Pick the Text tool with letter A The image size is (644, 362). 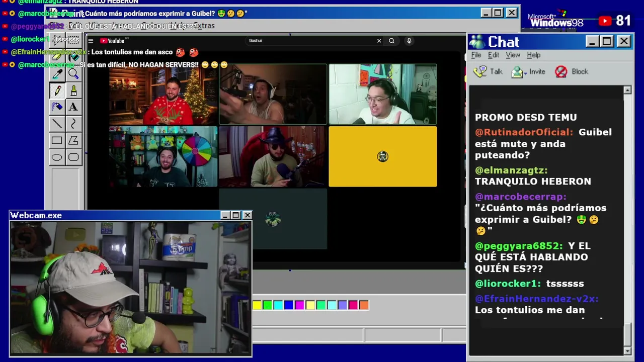[73, 107]
